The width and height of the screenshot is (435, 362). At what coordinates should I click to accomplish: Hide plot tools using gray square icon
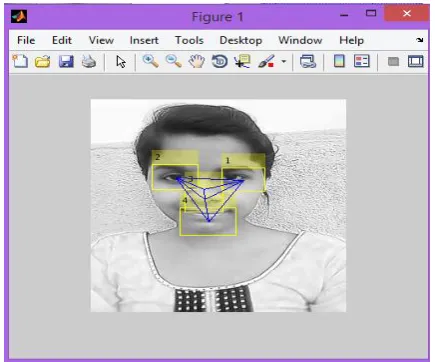coord(393,62)
